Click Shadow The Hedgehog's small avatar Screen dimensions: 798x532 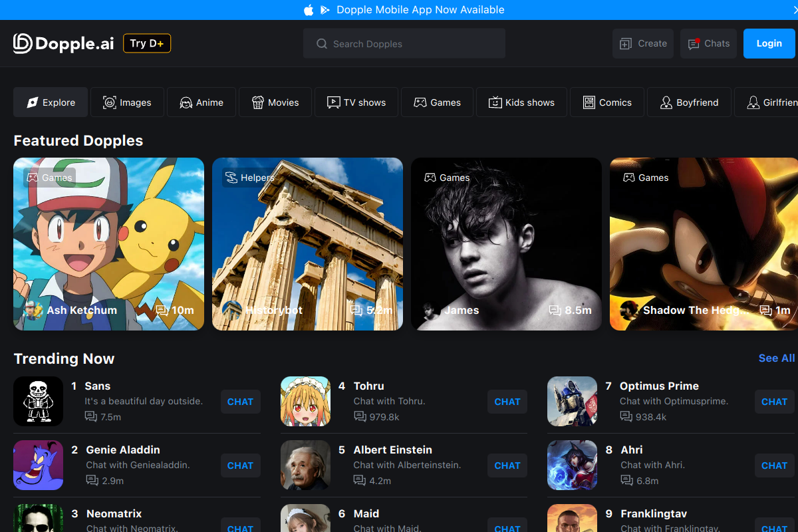(x=630, y=310)
